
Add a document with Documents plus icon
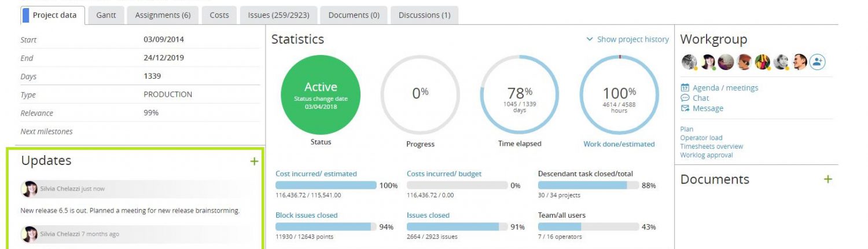click(827, 180)
